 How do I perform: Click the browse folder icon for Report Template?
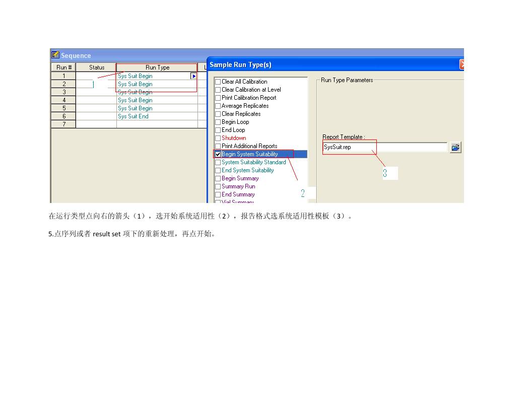(x=455, y=147)
